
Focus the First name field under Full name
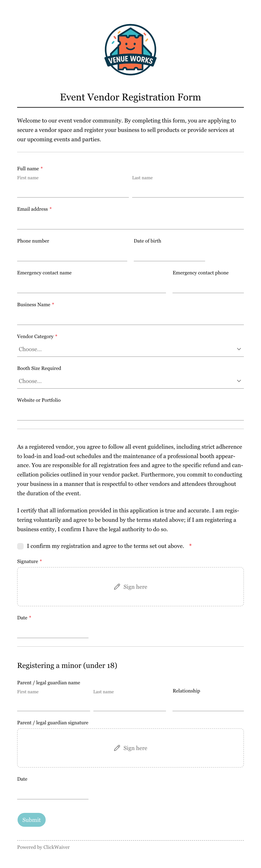[x=73, y=190]
